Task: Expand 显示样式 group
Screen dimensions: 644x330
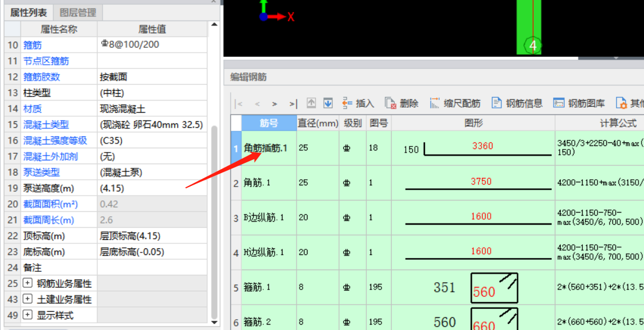Action: [x=27, y=315]
